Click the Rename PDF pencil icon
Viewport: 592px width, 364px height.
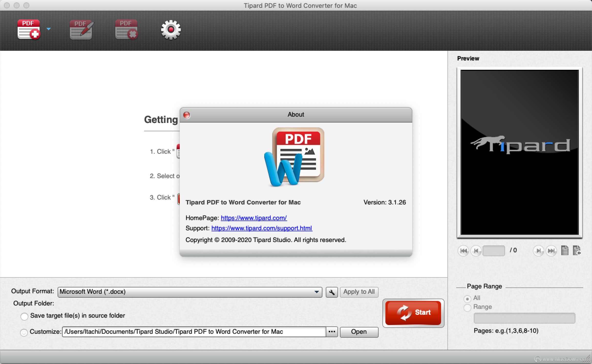pos(81,30)
